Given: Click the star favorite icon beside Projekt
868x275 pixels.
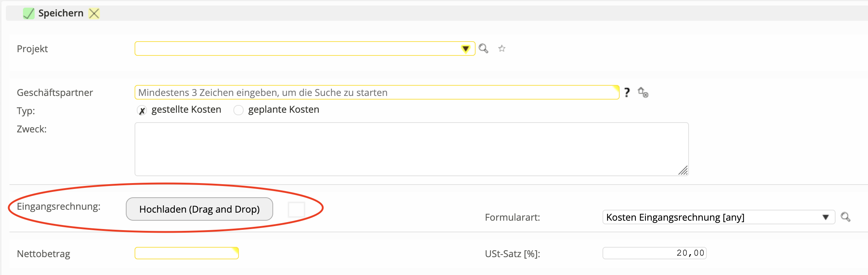Looking at the screenshot, I should click(502, 49).
